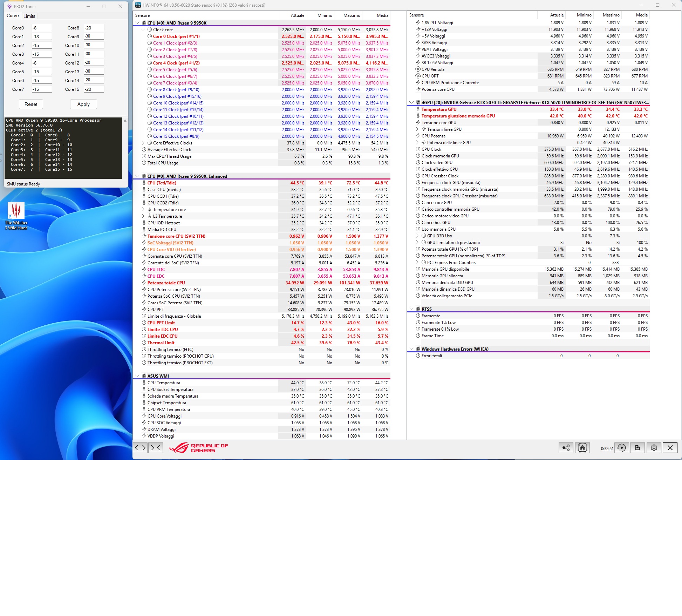Click thermometer icon beside Temperatura GPU
Screen dimensions: 682x616
(x=418, y=109)
